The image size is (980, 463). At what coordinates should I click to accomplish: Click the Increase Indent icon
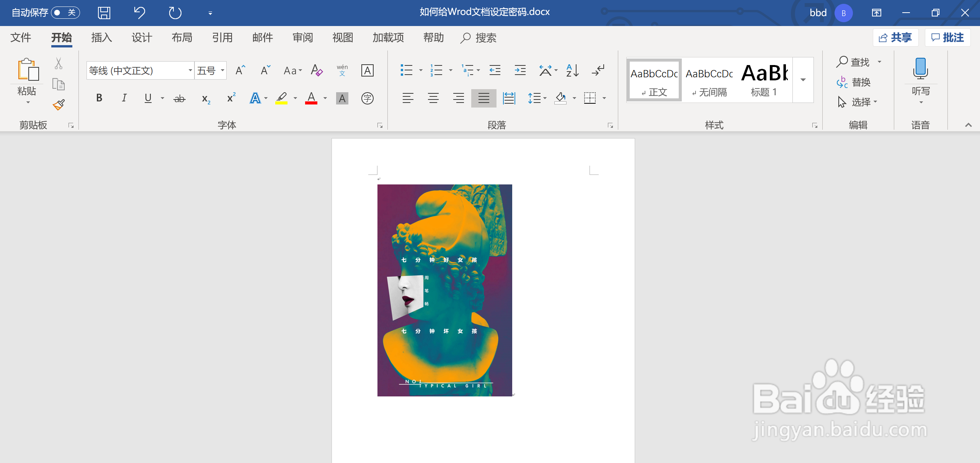click(x=520, y=70)
